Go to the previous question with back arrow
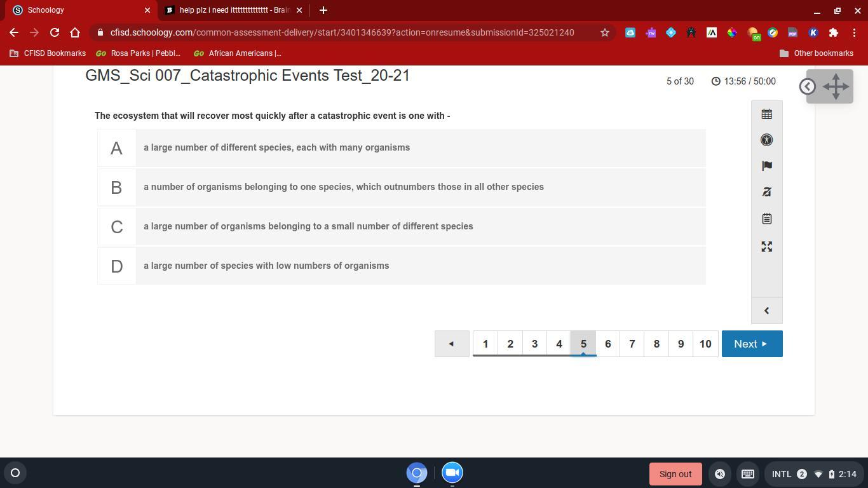 coord(452,344)
